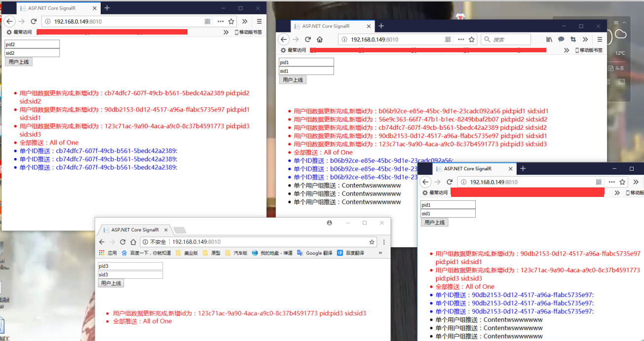Open page actions via the ellipsis icon
The image size is (644, 341).
point(461,39)
